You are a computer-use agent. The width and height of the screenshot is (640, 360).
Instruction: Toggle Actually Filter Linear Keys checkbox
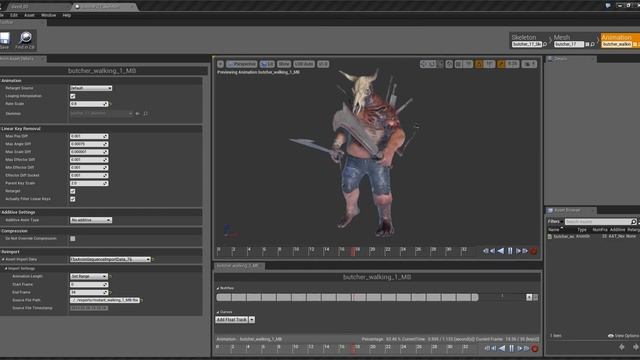tap(73, 199)
